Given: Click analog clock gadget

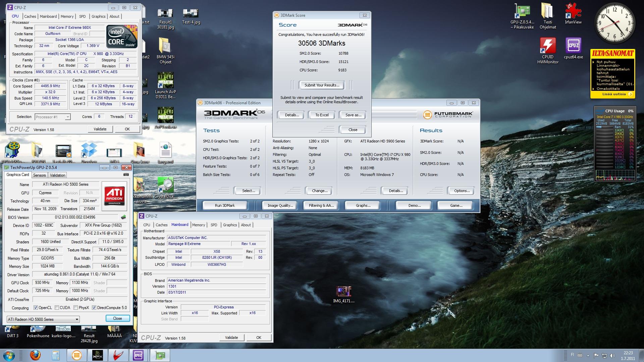Looking at the screenshot, I should coord(615,23).
